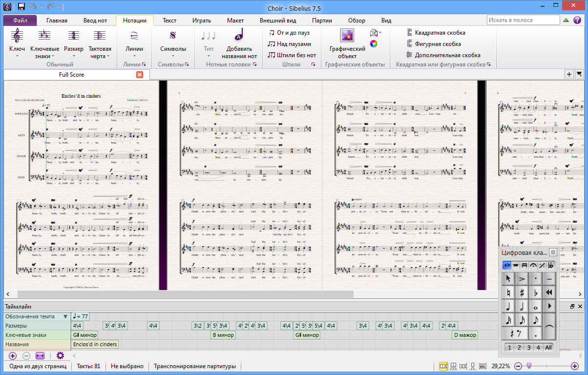Image resolution: width=588 pixels, height=375 pixels.
Task: Click the zoom out minus button
Action: 518,366
